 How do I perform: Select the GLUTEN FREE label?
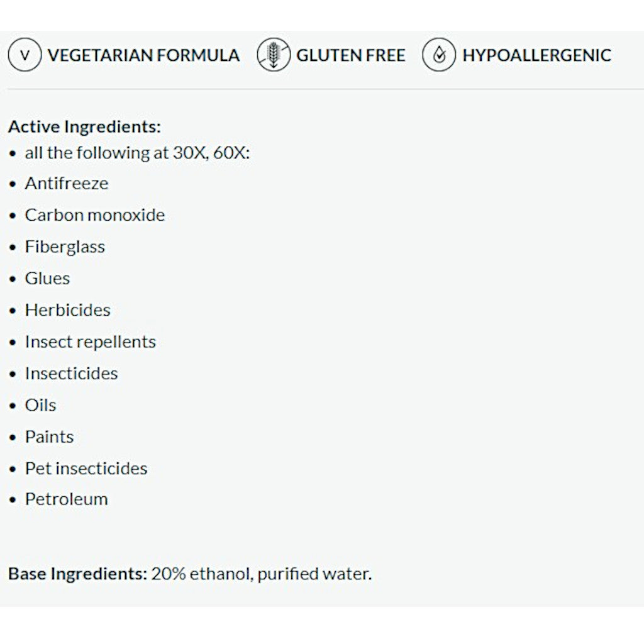coord(351,55)
